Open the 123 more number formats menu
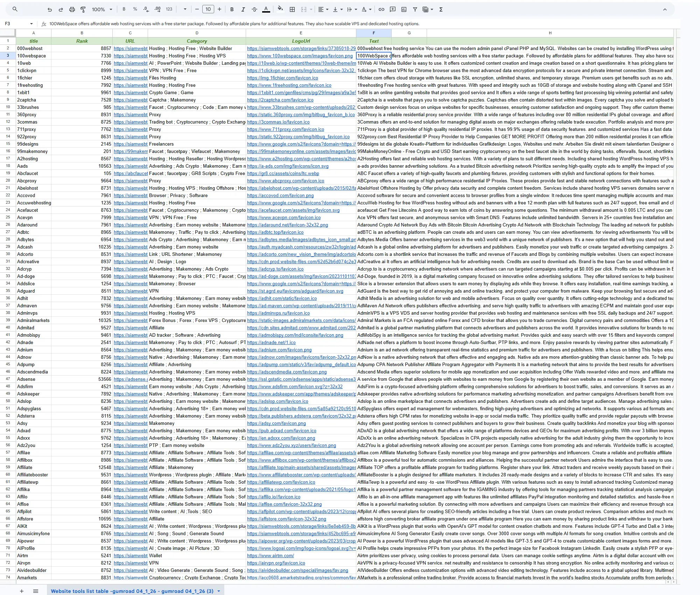This screenshot has width=700, height=595. (x=169, y=9)
